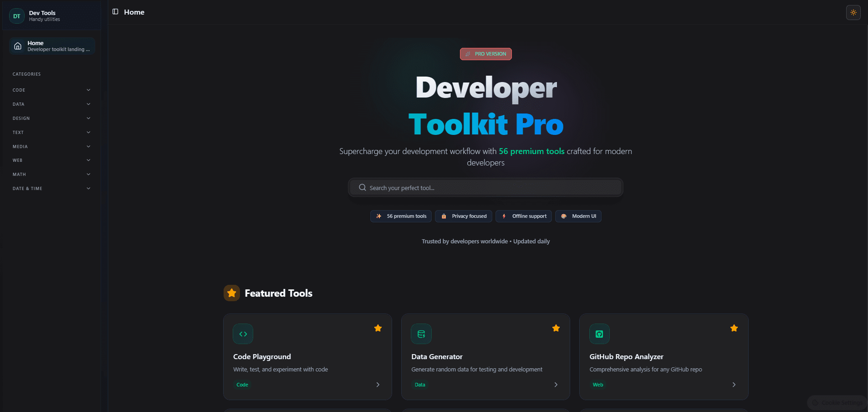868x412 pixels.
Task: Click the magnifying glass in the search bar
Action: pyautogui.click(x=362, y=187)
